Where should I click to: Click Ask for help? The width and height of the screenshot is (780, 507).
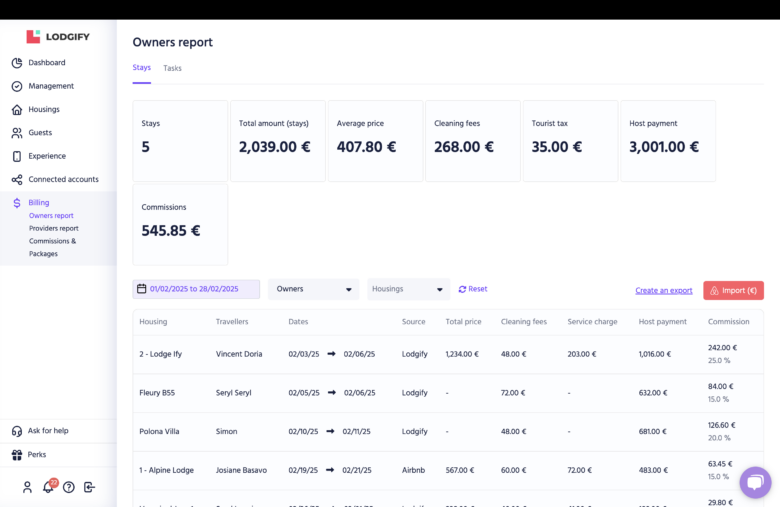(48, 431)
